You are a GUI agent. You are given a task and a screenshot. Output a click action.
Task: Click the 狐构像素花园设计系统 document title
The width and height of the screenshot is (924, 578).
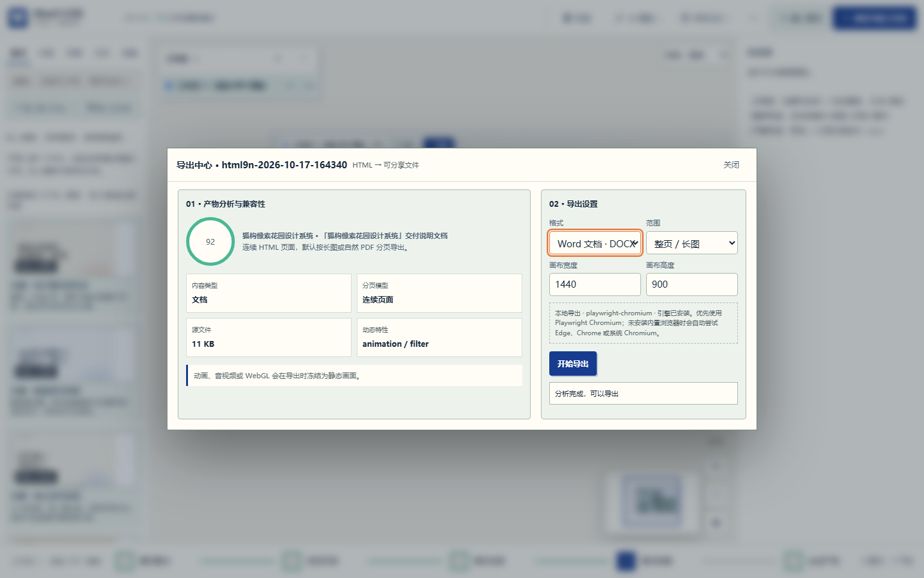click(345, 236)
